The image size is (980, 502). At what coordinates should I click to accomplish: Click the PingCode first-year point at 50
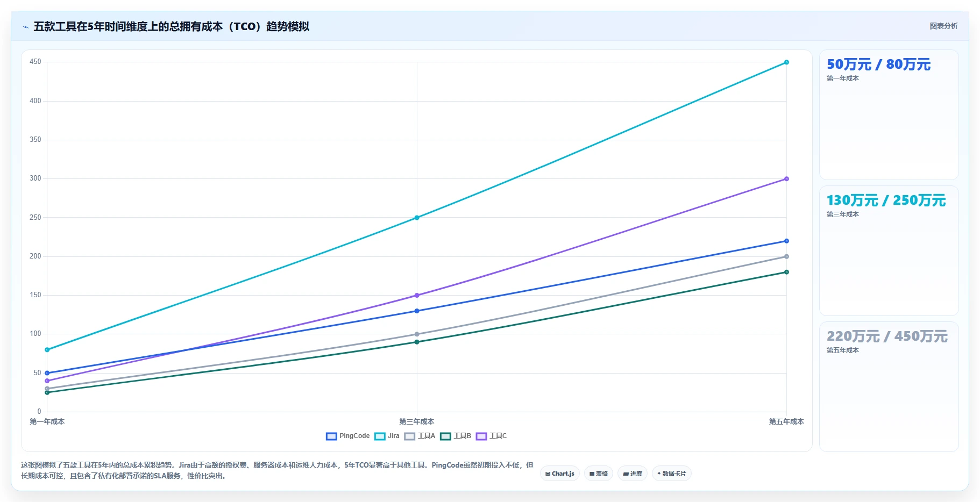pyautogui.click(x=47, y=373)
